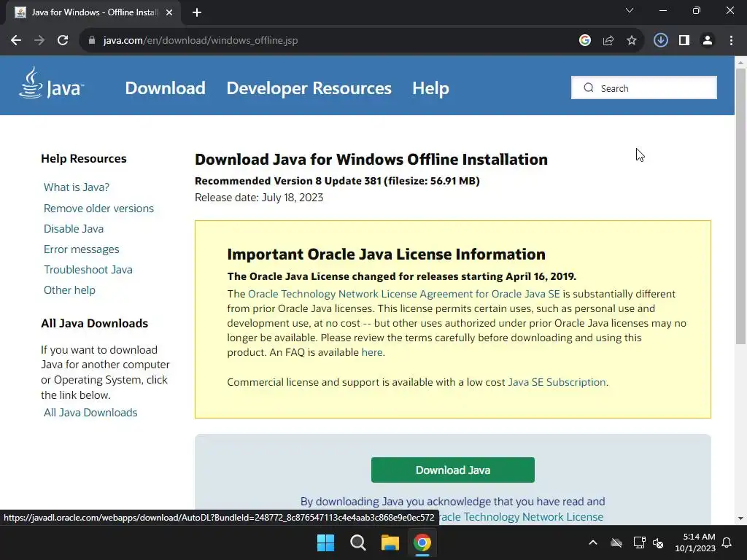Open Chrome profile icon

(708, 41)
